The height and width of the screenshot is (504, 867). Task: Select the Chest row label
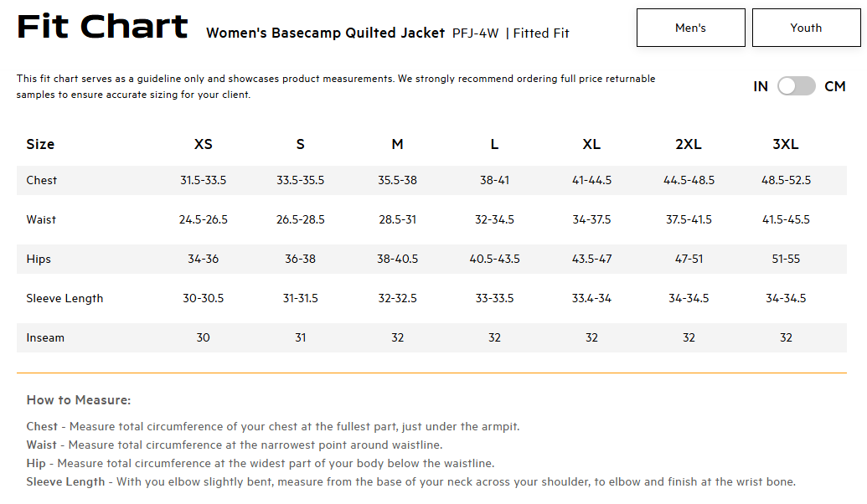point(42,180)
